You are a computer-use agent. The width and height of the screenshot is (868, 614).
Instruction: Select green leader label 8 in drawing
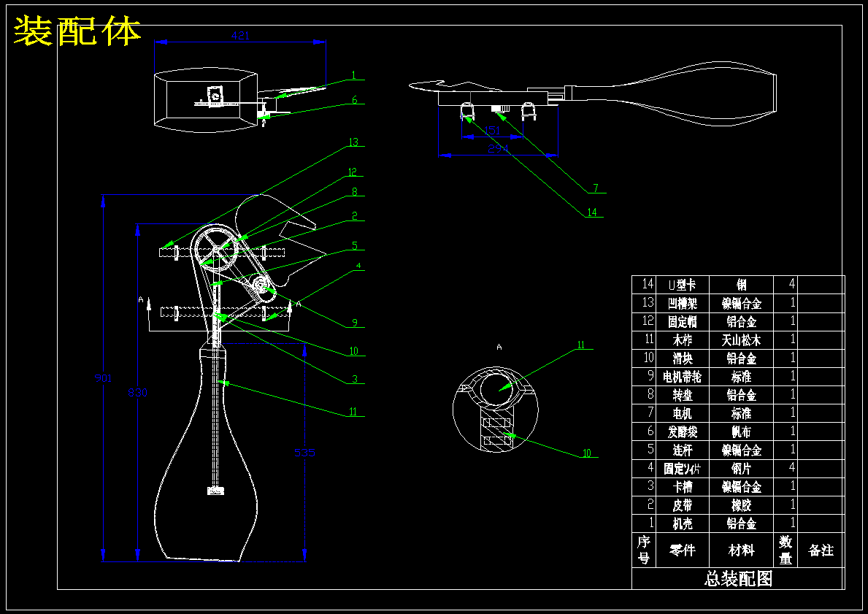point(355,192)
